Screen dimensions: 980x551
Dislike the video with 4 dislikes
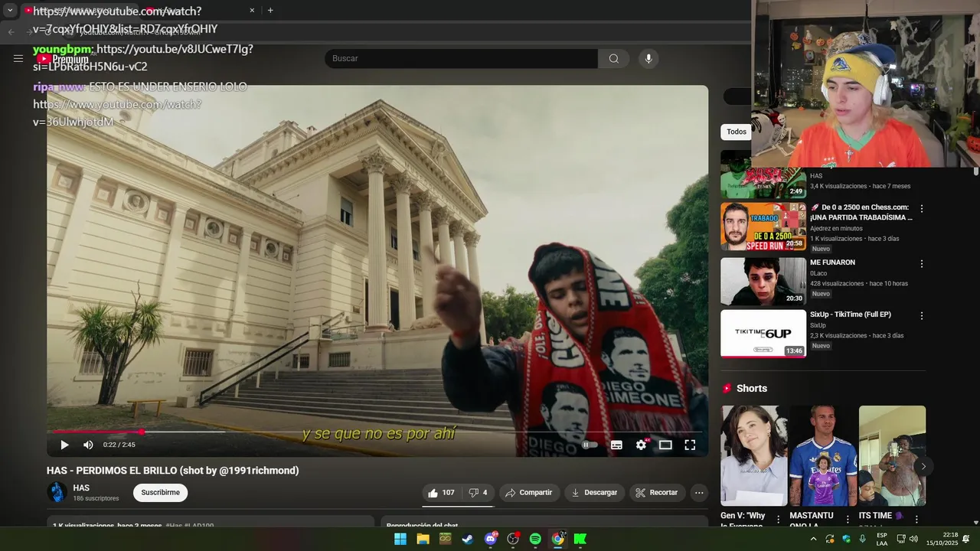pyautogui.click(x=478, y=493)
